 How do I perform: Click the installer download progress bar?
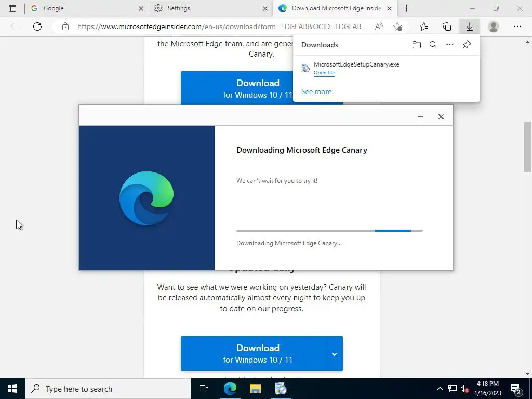pos(329,231)
